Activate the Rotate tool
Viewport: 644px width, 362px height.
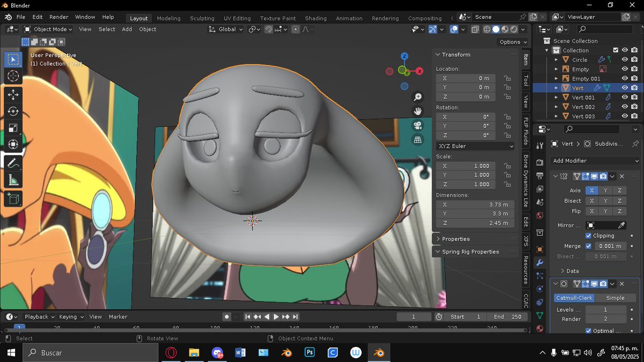(13, 112)
